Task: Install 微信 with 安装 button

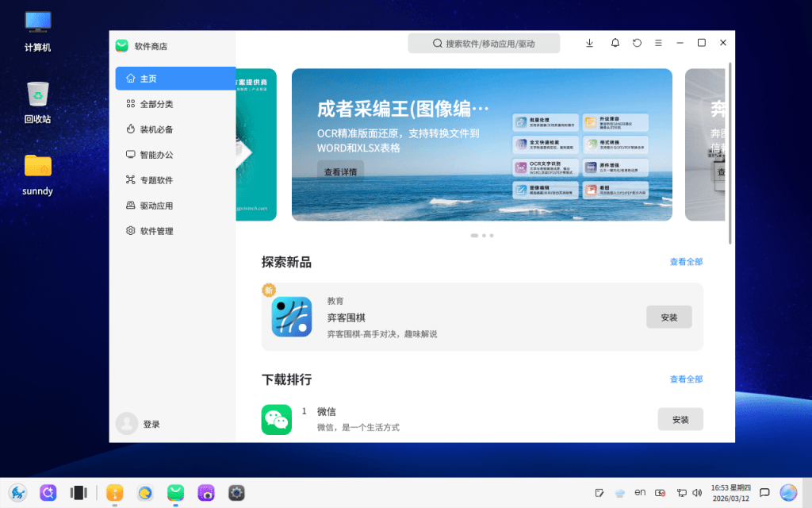Action: coord(680,419)
